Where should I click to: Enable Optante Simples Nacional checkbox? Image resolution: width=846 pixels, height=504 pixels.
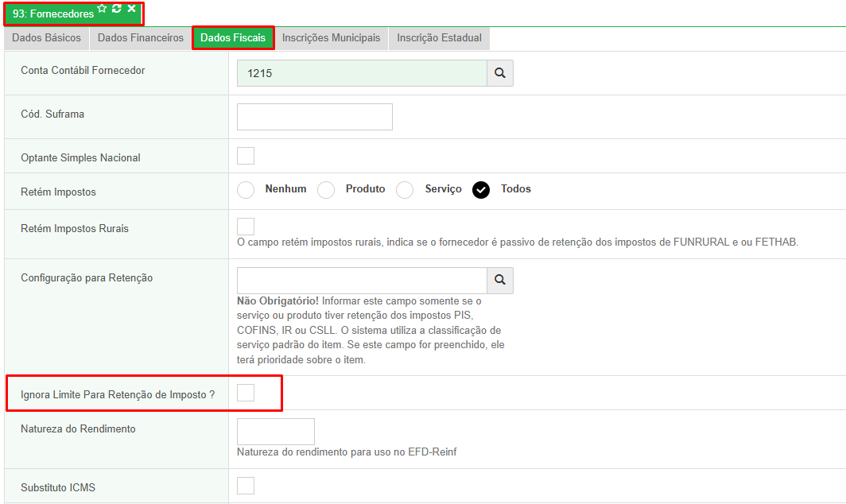246,156
